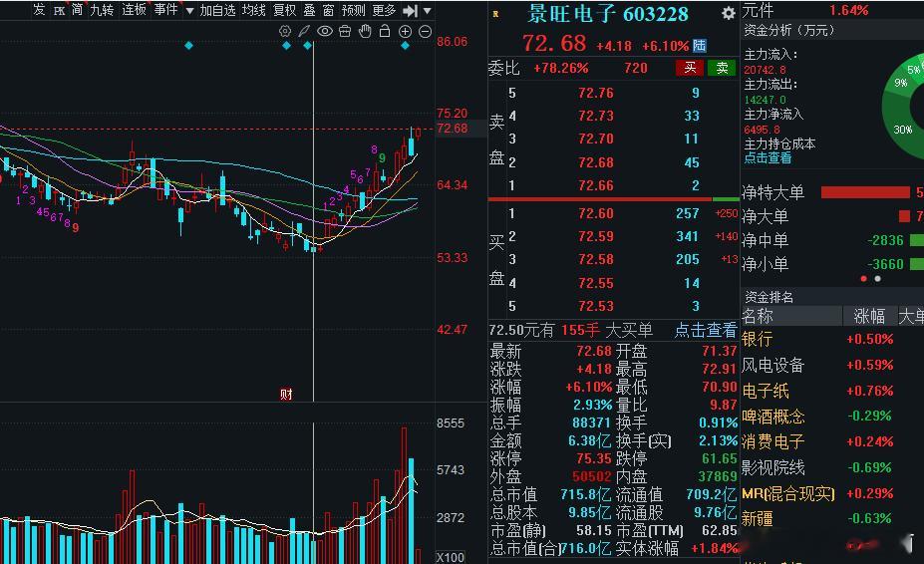
Task: Open 银行 sector row
Action: point(832,339)
